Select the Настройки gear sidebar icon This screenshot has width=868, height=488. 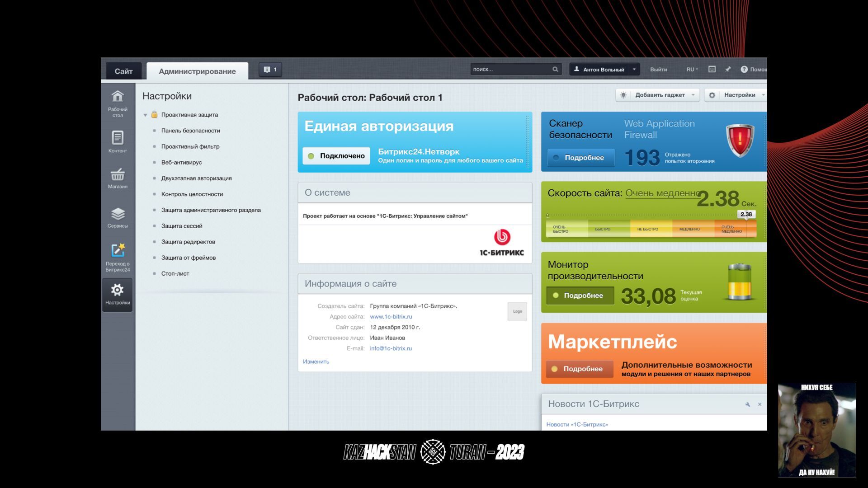(118, 291)
